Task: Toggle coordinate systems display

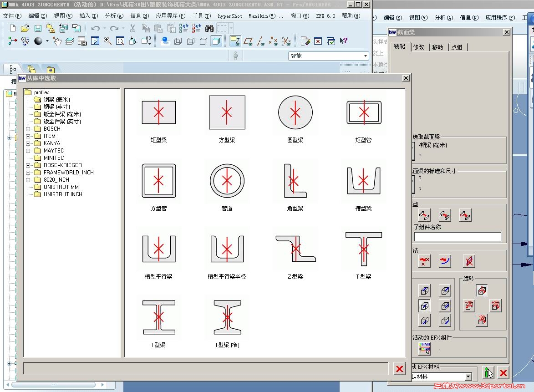Action: (286, 41)
